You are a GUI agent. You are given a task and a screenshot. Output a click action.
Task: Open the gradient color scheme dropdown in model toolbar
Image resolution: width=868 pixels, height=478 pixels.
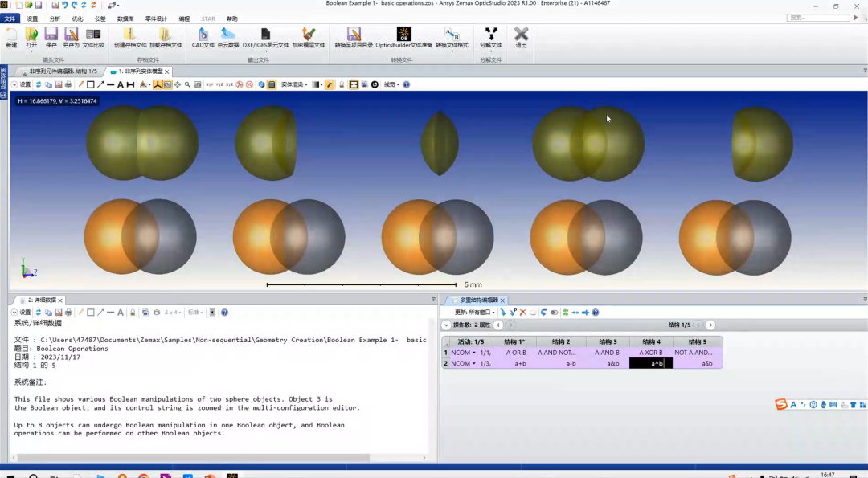pyautogui.click(x=317, y=84)
